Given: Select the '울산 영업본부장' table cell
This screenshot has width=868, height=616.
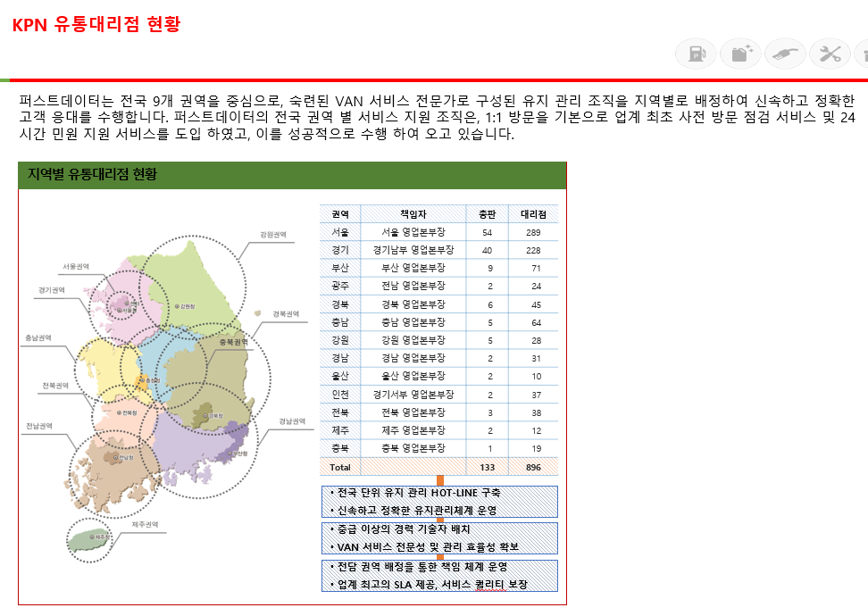Looking at the screenshot, I should pos(413,376).
